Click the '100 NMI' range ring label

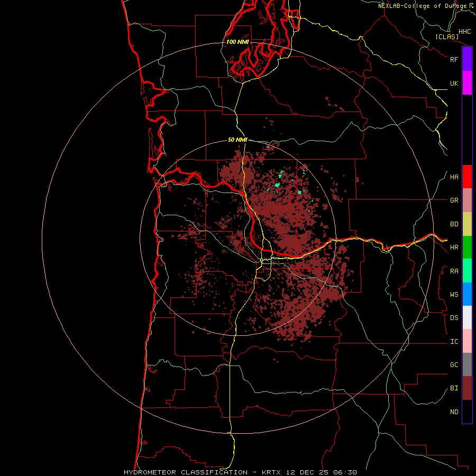[x=237, y=42]
